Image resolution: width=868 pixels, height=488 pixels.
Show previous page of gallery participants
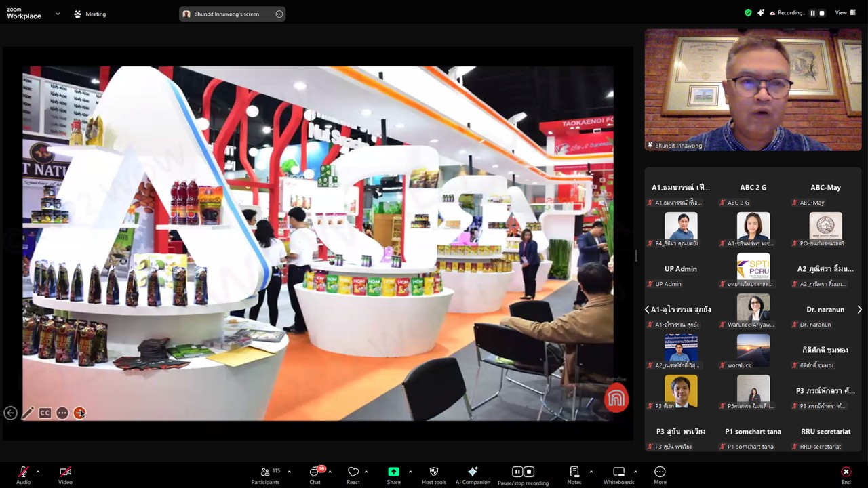pyautogui.click(x=647, y=309)
